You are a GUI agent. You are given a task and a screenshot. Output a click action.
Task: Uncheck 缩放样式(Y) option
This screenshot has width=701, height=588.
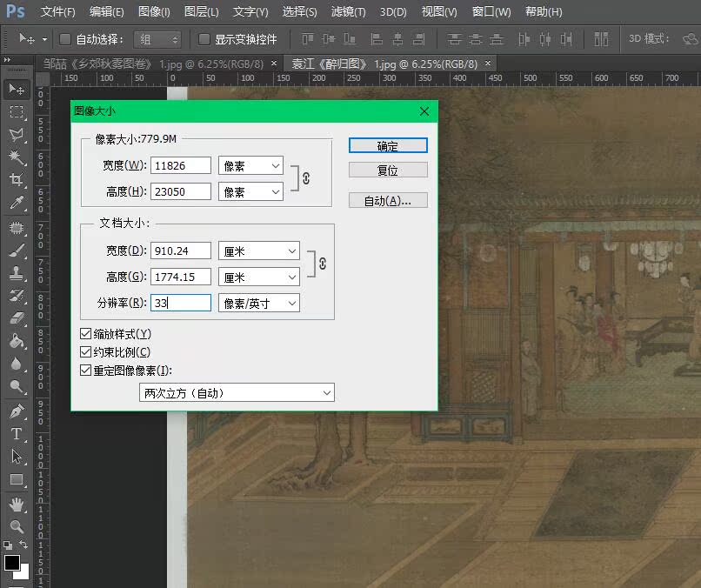[85, 333]
